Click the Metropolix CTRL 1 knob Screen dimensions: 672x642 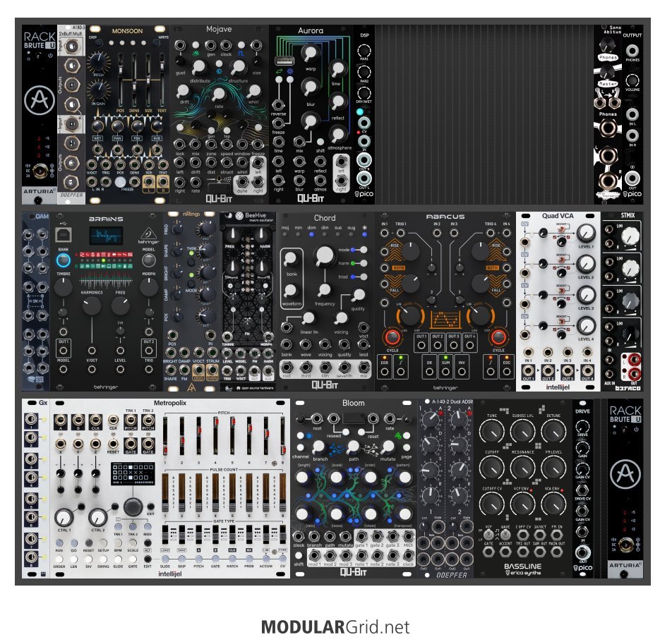coord(64,518)
